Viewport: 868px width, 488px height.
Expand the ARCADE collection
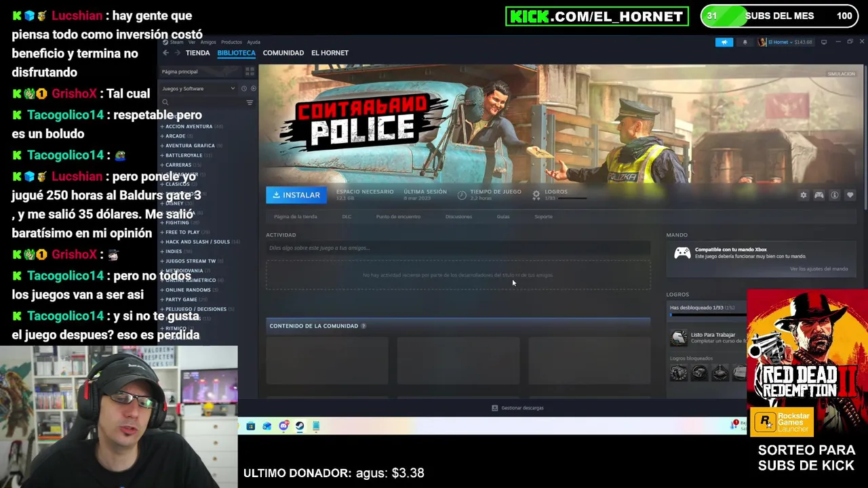tap(176, 136)
